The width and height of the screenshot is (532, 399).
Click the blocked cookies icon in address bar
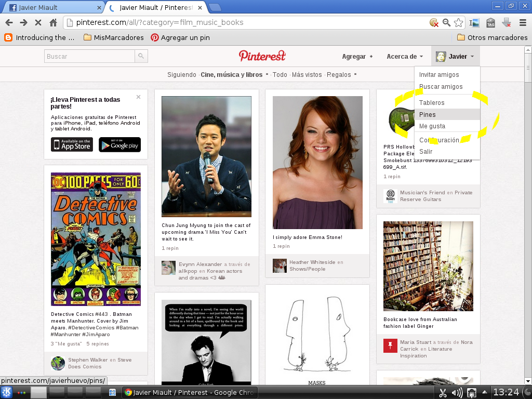pos(434,23)
